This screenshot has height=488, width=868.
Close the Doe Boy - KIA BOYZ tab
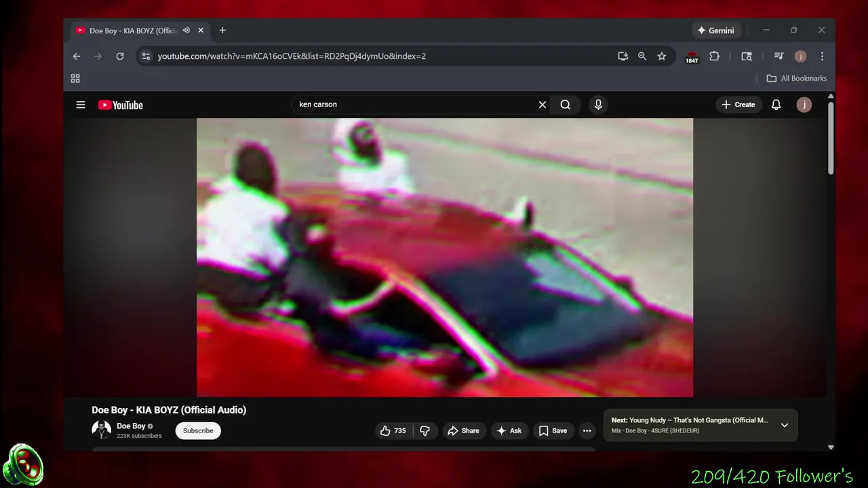201,30
